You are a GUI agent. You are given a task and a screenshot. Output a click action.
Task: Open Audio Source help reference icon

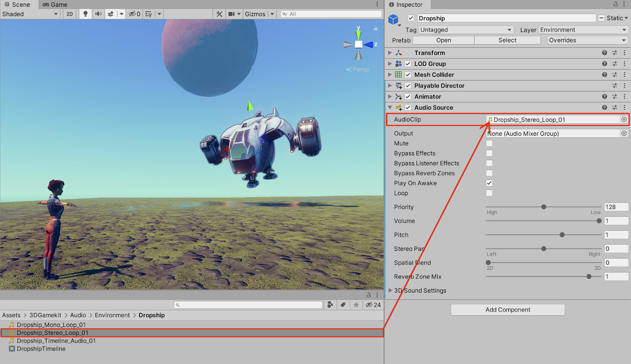click(x=604, y=108)
